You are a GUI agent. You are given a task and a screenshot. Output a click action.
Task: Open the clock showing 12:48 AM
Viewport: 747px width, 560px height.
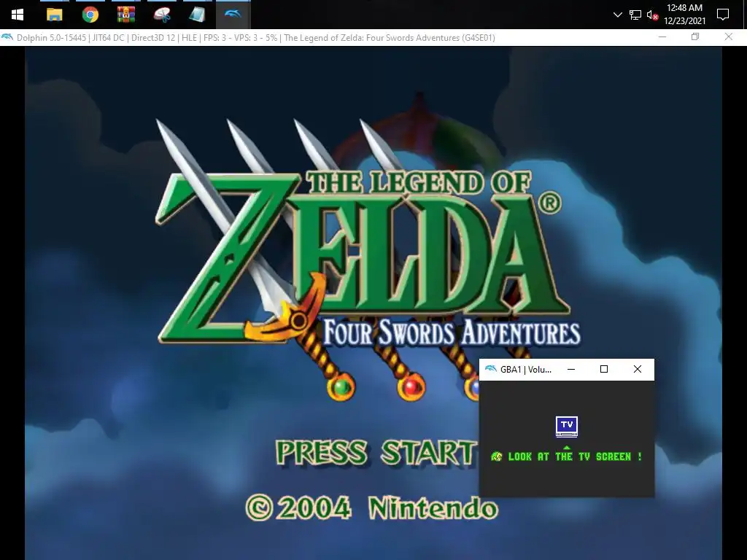[684, 15]
